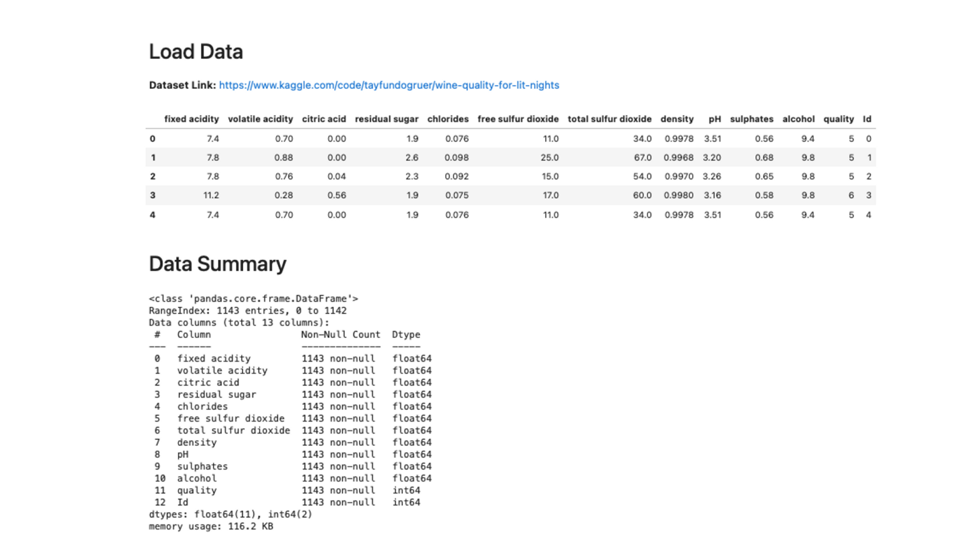The height and width of the screenshot is (560, 980).
Task: Click row index 3 in the table
Action: pyautogui.click(x=153, y=195)
